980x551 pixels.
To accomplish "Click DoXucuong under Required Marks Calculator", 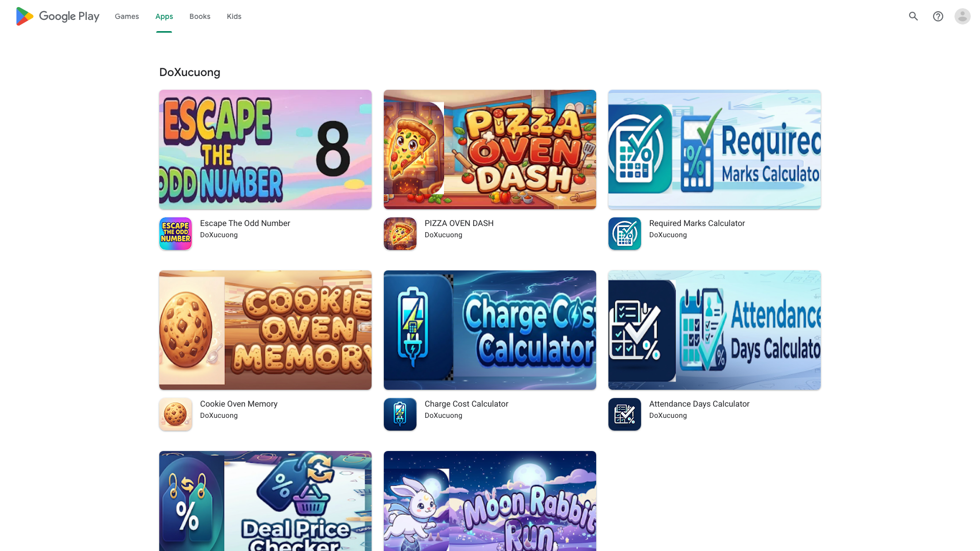I will [x=668, y=235].
